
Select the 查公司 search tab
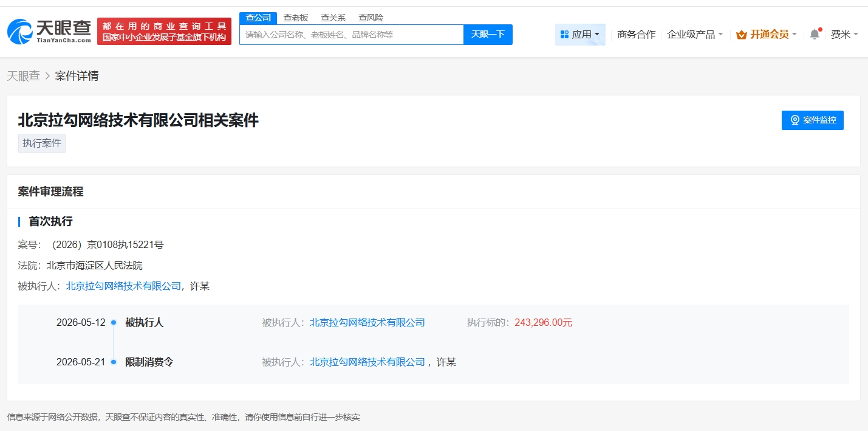pyautogui.click(x=258, y=18)
